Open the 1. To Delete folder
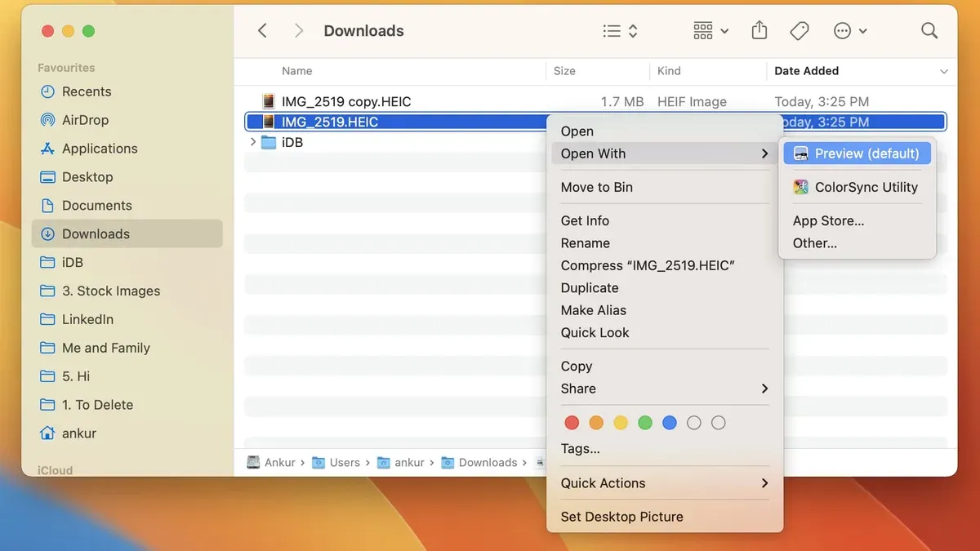Image resolution: width=980 pixels, height=551 pixels. 127,405
